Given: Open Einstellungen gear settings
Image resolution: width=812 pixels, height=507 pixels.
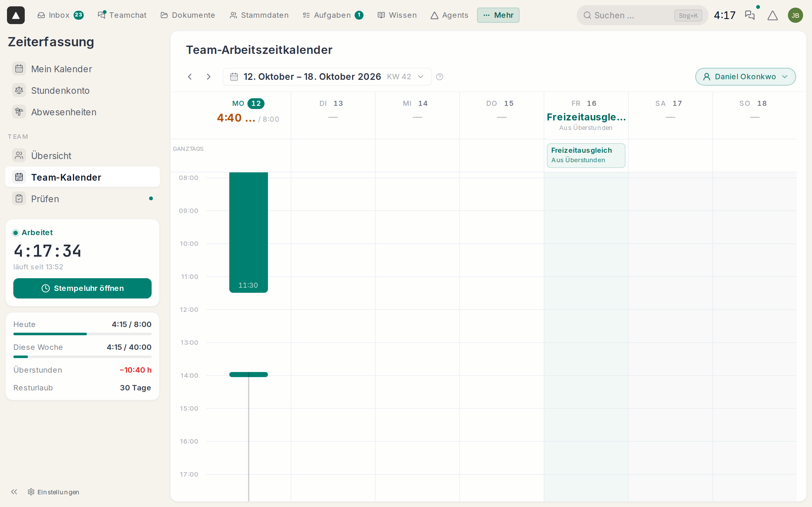Looking at the screenshot, I should (x=54, y=491).
